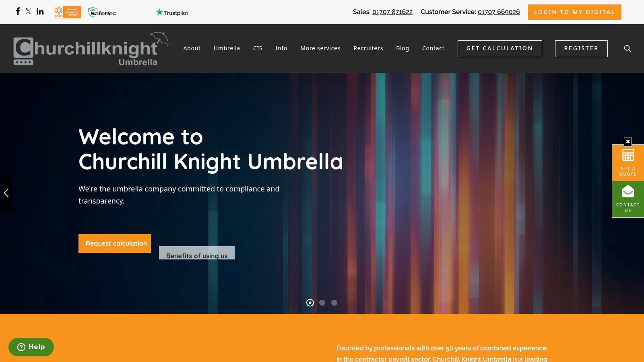
Task: Open the About menu
Action: click(192, 48)
